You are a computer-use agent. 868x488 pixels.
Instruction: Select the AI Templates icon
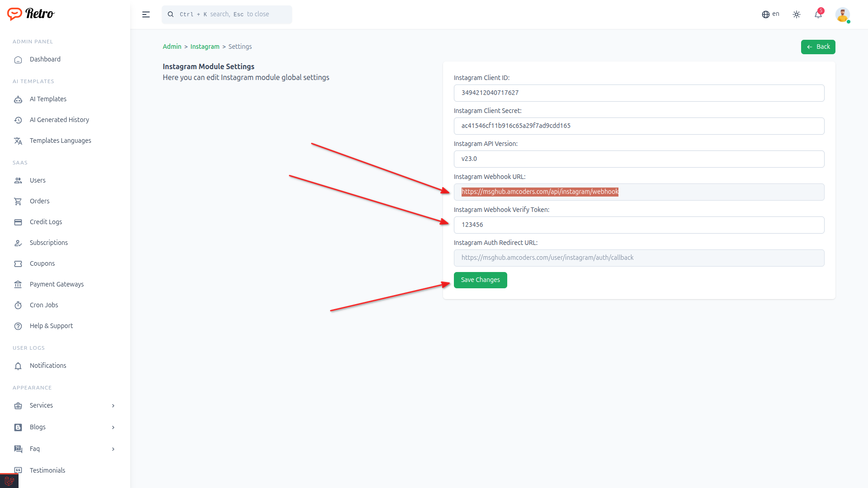click(x=18, y=99)
